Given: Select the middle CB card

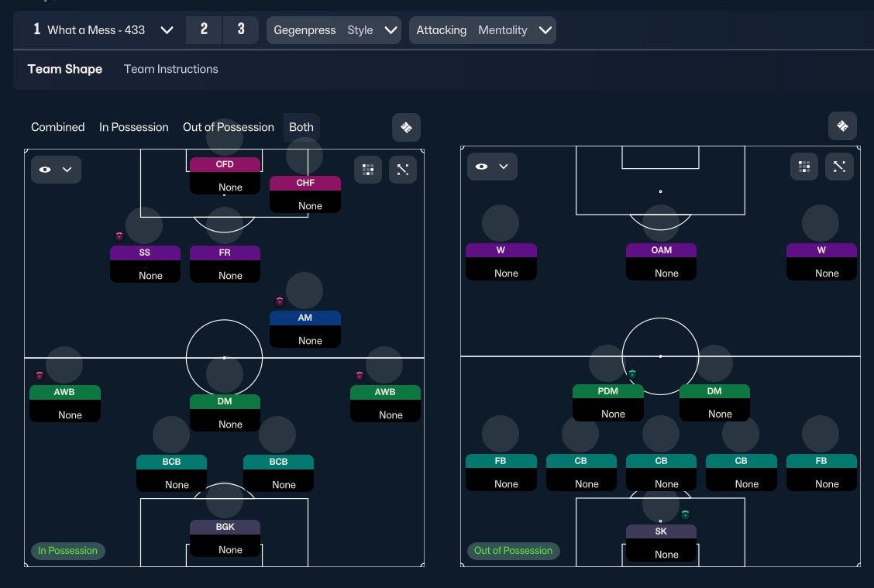Looking at the screenshot, I should pos(661,472).
